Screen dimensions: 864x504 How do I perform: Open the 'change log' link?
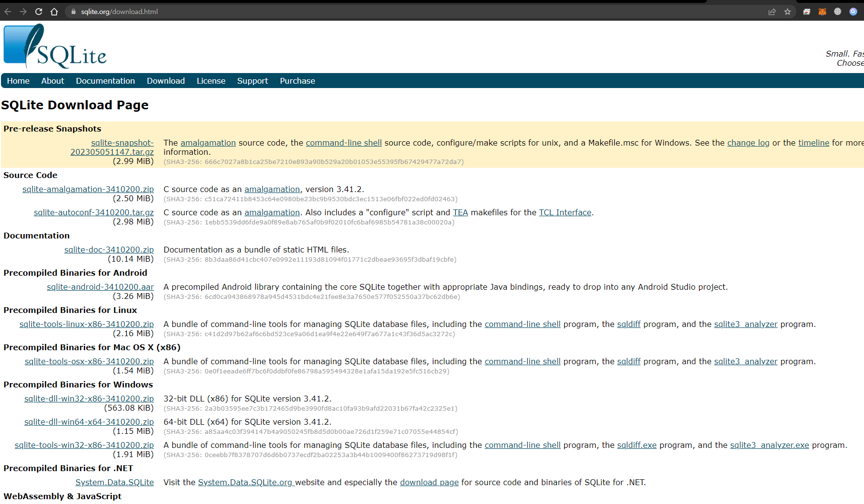tap(748, 143)
